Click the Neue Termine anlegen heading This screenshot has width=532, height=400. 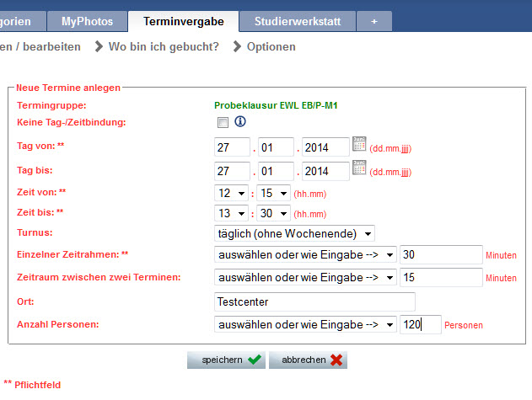(x=68, y=88)
